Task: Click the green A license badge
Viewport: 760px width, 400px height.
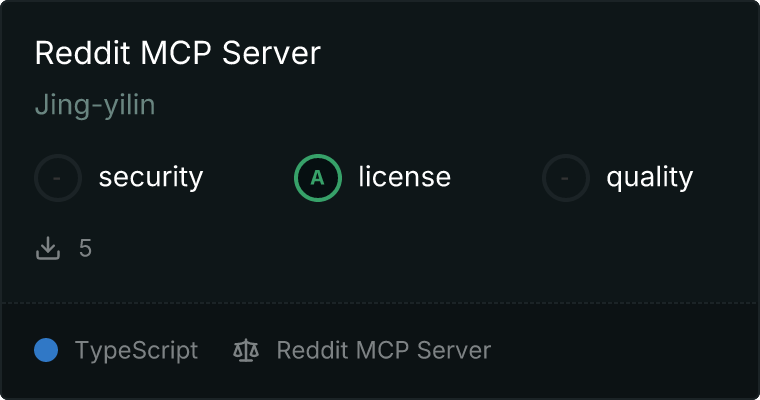Action: (317, 178)
